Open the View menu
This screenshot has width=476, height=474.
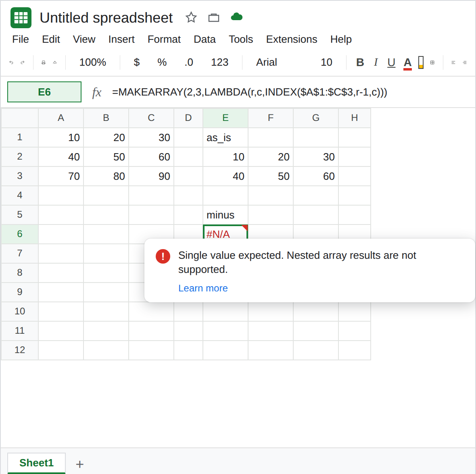[84, 39]
